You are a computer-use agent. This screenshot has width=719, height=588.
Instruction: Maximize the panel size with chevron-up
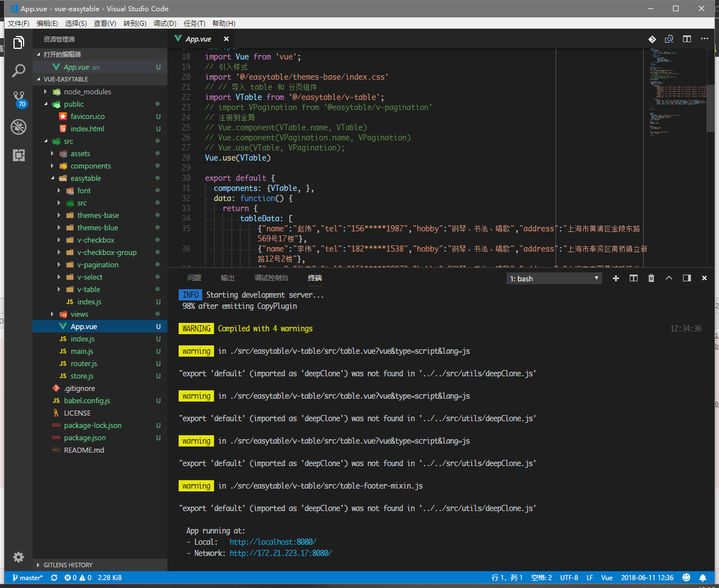point(668,278)
